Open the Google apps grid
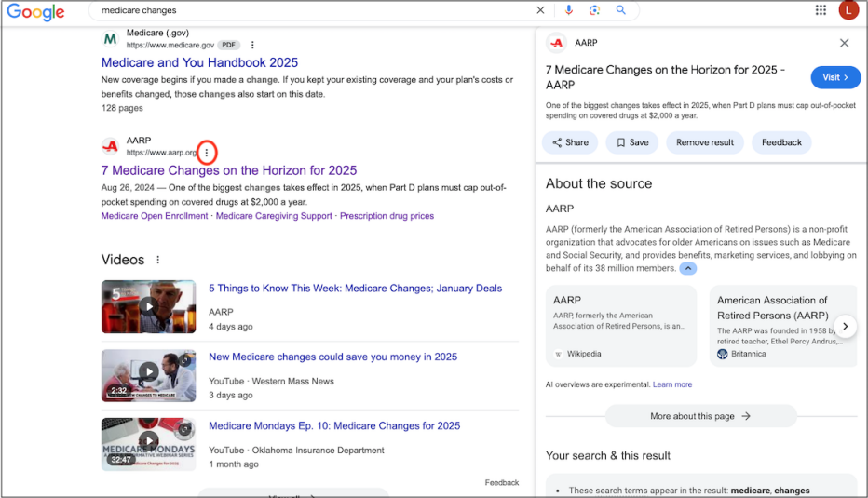The height and width of the screenshot is (498, 868). pyautogui.click(x=821, y=10)
